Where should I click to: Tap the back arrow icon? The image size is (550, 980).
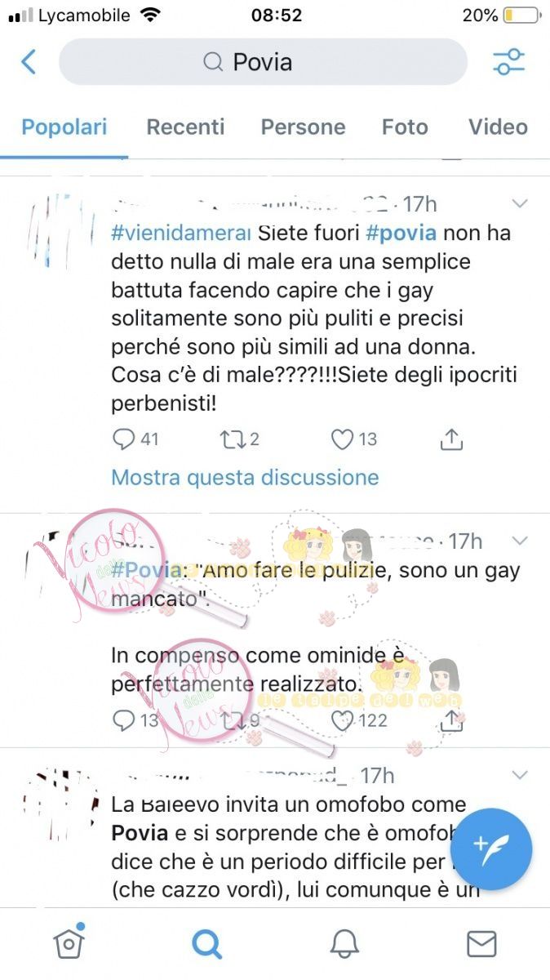click(x=29, y=62)
